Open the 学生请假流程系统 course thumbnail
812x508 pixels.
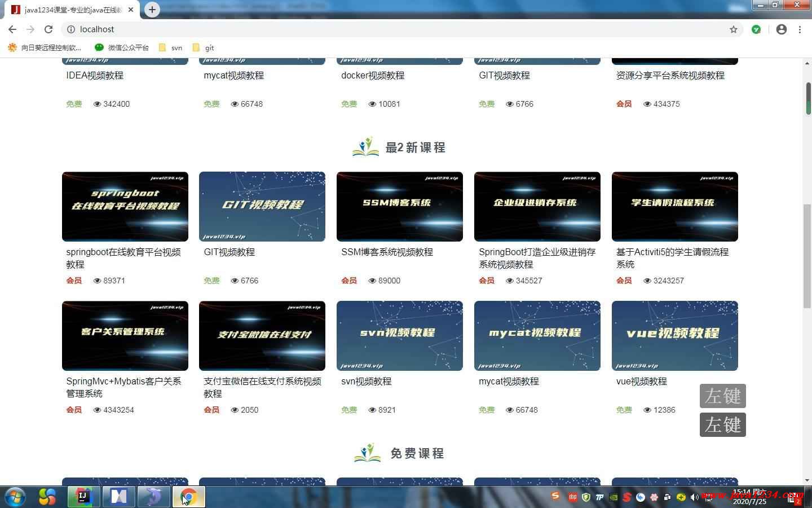click(x=675, y=207)
